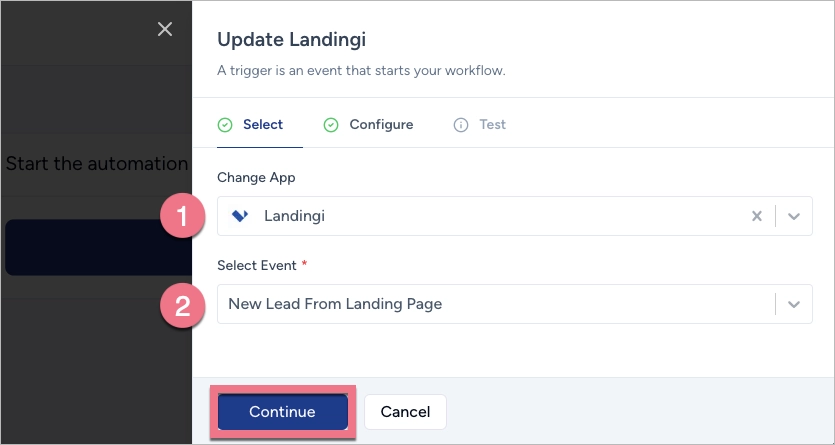Click the red numbered badge 2
Screen dimensions: 835x445
point(182,305)
